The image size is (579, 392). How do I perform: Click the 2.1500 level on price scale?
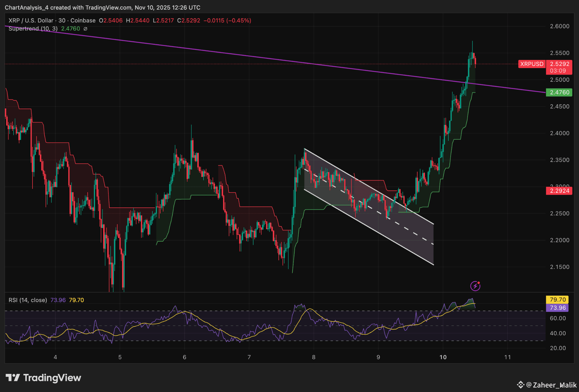tap(559, 267)
